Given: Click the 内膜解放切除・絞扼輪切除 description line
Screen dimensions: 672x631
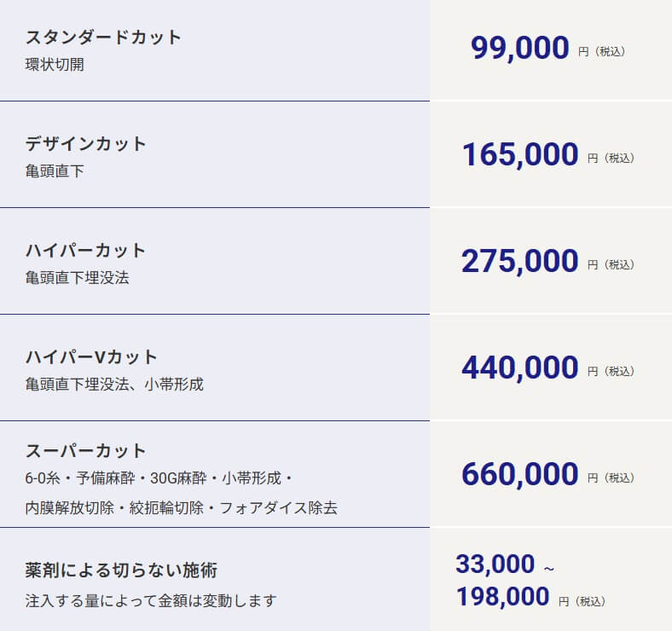Looking at the screenshot, I should coord(181,508).
